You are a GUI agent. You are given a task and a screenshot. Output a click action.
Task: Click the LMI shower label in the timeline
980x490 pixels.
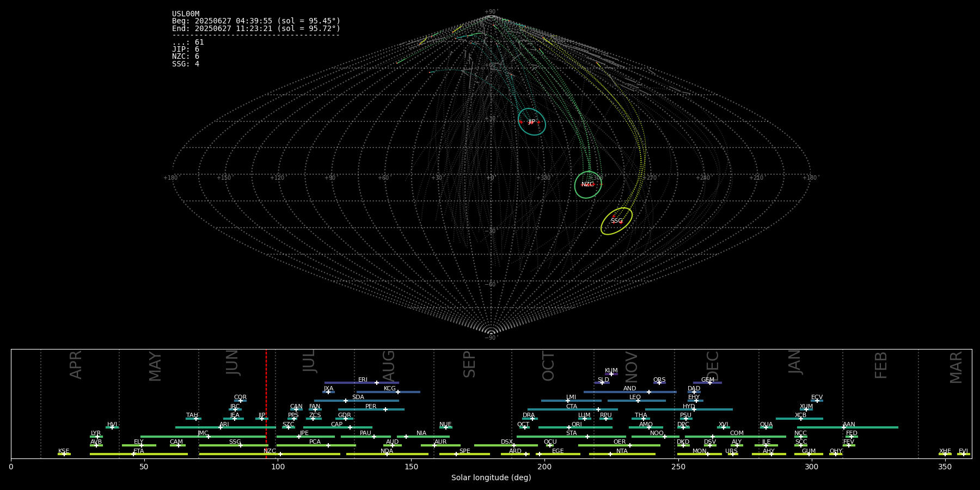[x=571, y=397]
